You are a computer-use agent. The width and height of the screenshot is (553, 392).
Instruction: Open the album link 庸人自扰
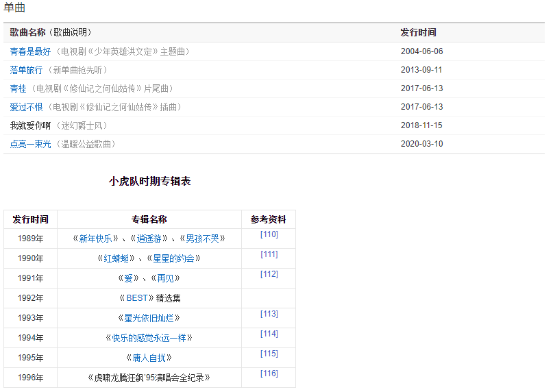(x=149, y=358)
